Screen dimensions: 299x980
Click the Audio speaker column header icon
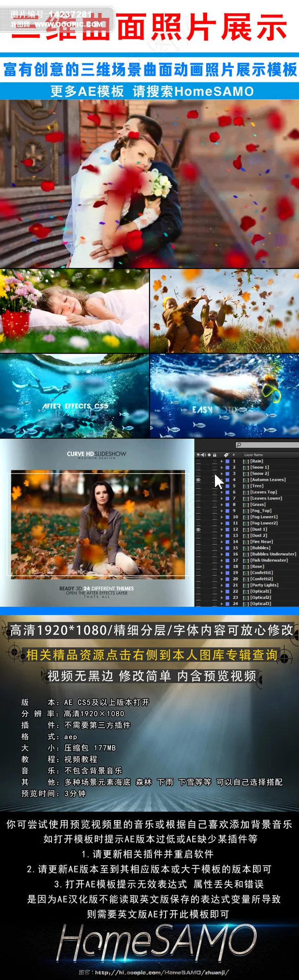coord(203,455)
